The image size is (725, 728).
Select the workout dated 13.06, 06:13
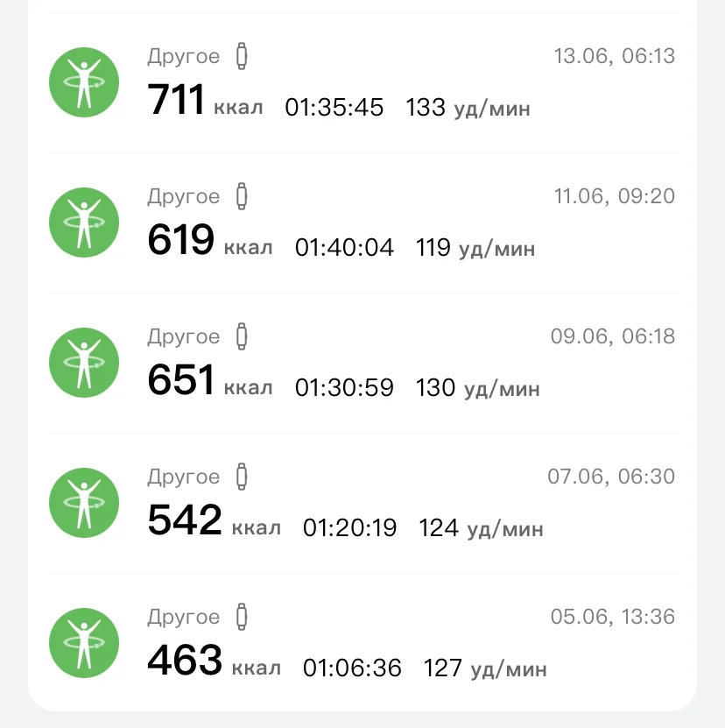pos(614,57)
